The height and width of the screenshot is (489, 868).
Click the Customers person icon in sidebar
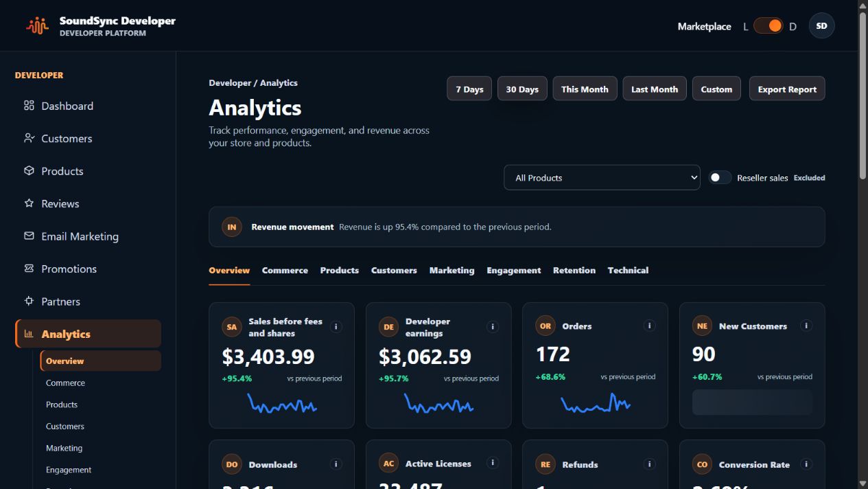tap(29, 138)
